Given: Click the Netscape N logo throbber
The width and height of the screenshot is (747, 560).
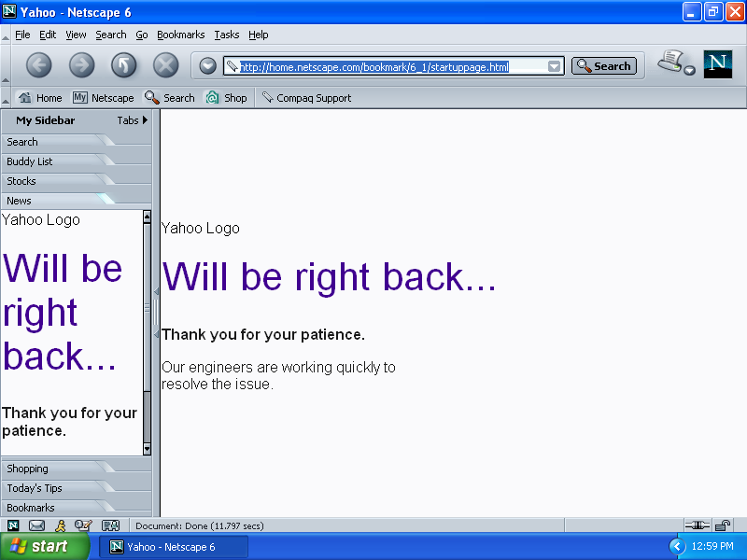Looking at the screenshot, I should point(717,64).
